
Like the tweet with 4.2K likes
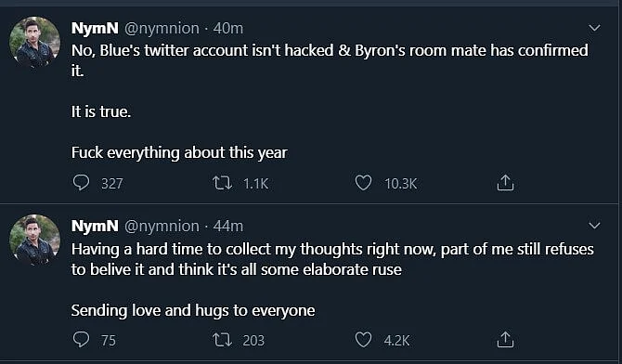(x=363, y=340)
